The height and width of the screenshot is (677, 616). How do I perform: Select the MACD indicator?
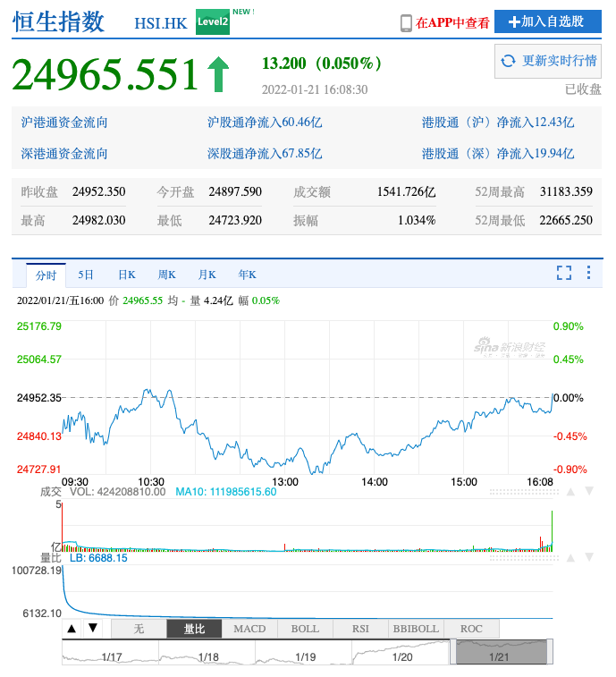tap(249, 629)
